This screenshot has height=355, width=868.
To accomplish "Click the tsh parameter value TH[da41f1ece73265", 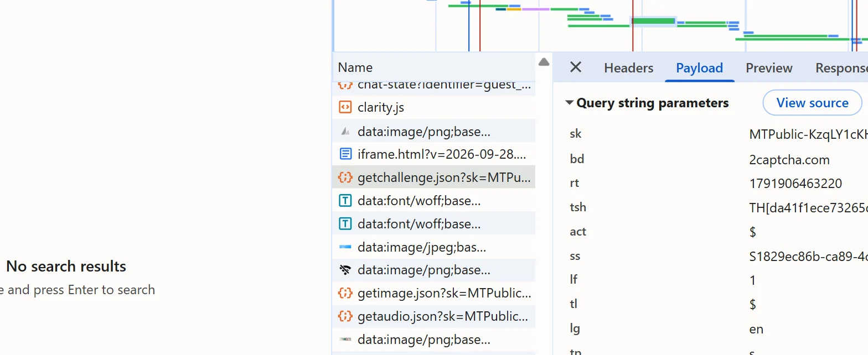I will (x=808, y=207).
